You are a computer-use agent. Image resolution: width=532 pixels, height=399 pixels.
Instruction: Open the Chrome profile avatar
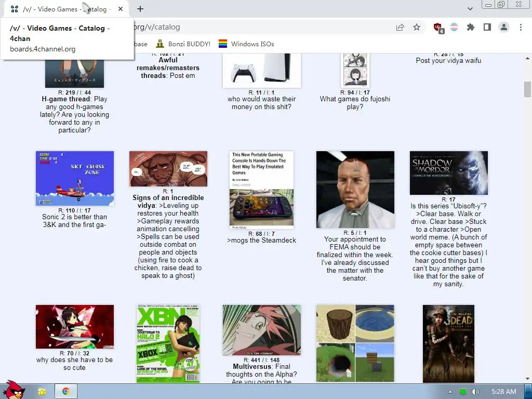(504, 27)
